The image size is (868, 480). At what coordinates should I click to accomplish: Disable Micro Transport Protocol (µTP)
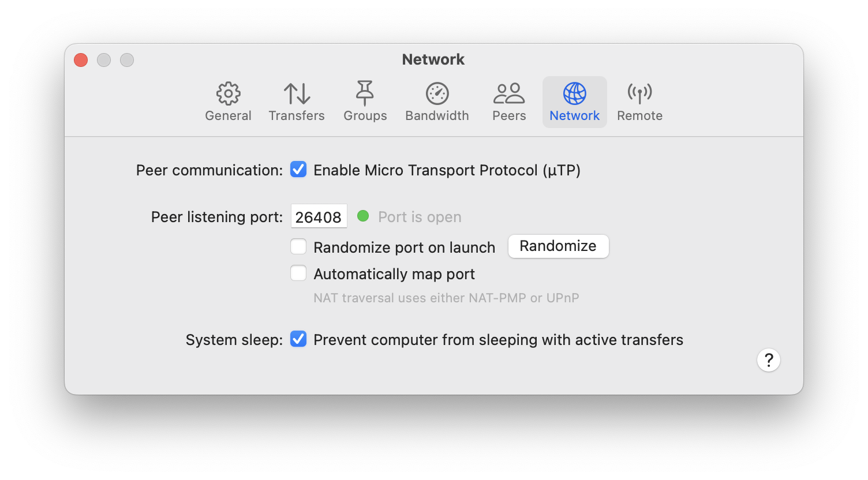[x=298, y=170]
